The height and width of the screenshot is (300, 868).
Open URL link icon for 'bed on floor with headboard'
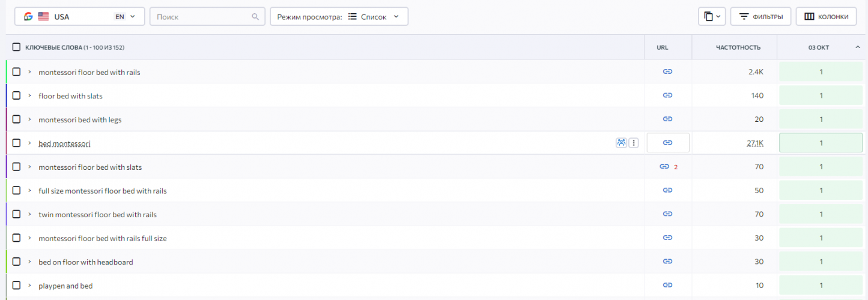point(667,262)
